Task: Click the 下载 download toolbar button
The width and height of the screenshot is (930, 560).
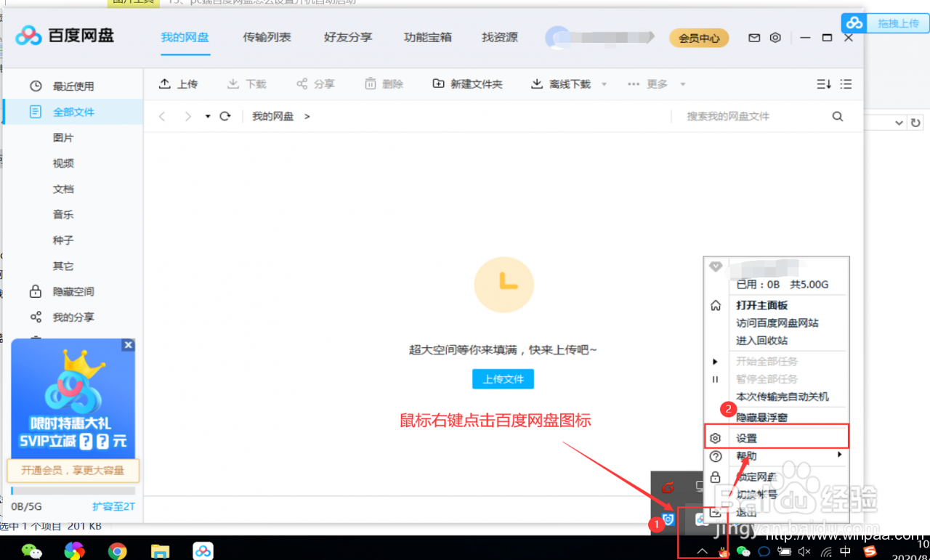Action: (247, 84)
